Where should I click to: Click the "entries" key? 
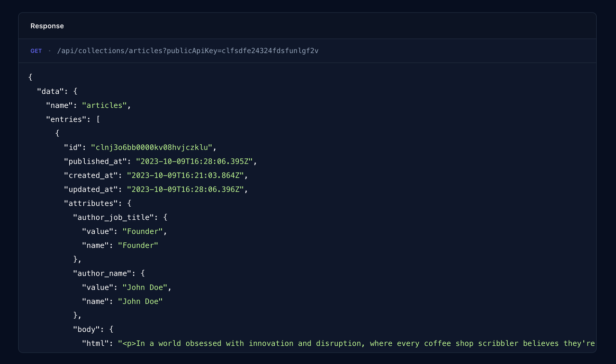[x=66, y=119]
